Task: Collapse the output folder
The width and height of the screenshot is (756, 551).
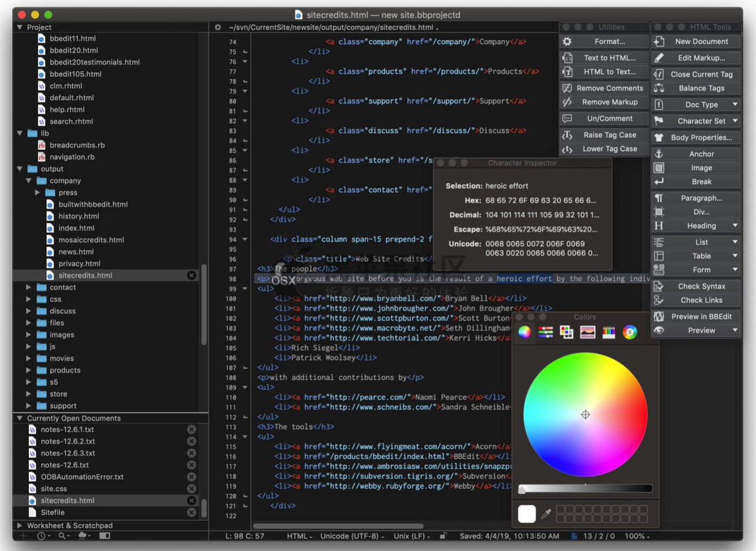Action: point(20,169)
